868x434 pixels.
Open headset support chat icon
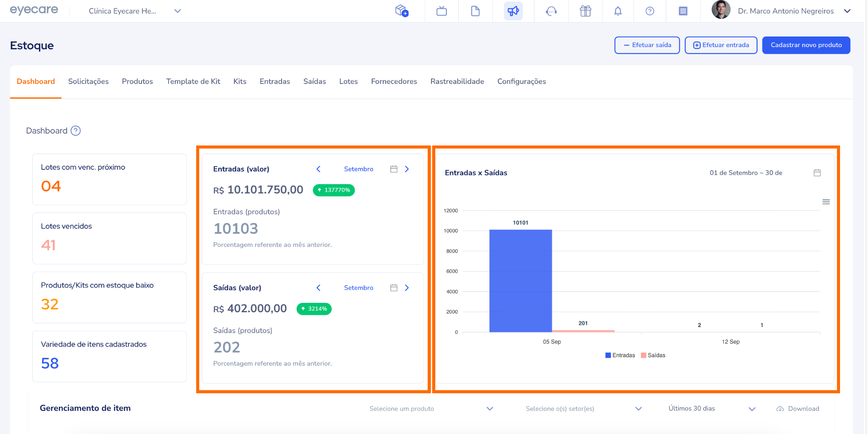[x=551, y=11]
